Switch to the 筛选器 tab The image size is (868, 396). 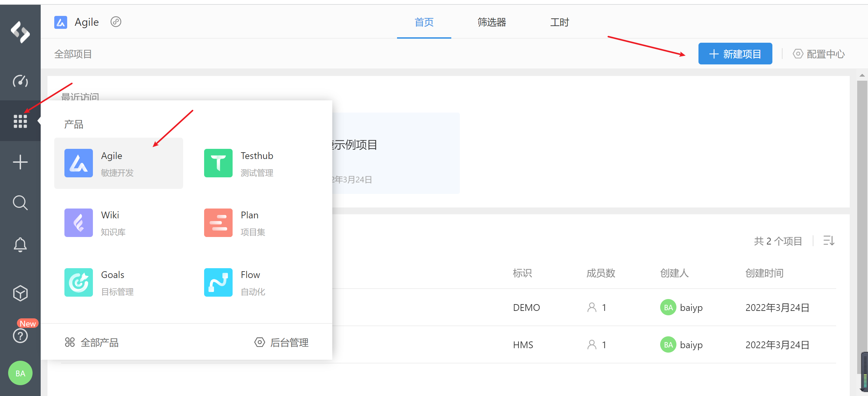pyautogui.click(x=492, y=22)
